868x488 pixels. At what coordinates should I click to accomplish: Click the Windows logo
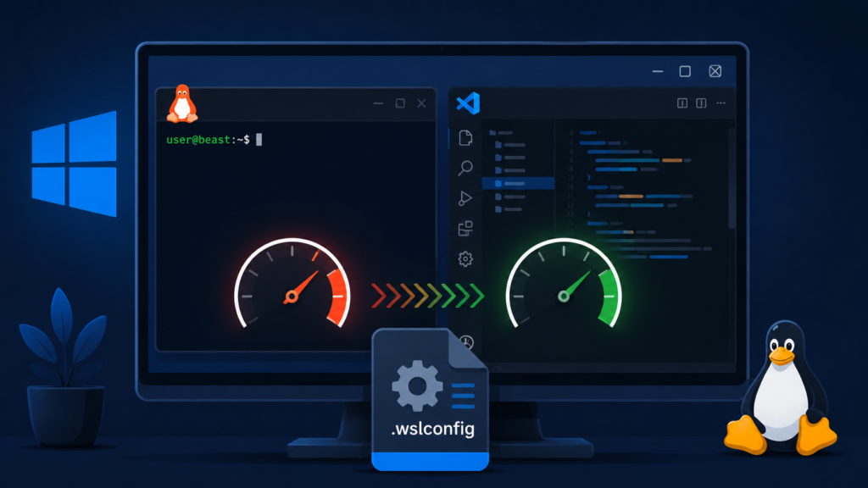75,164
